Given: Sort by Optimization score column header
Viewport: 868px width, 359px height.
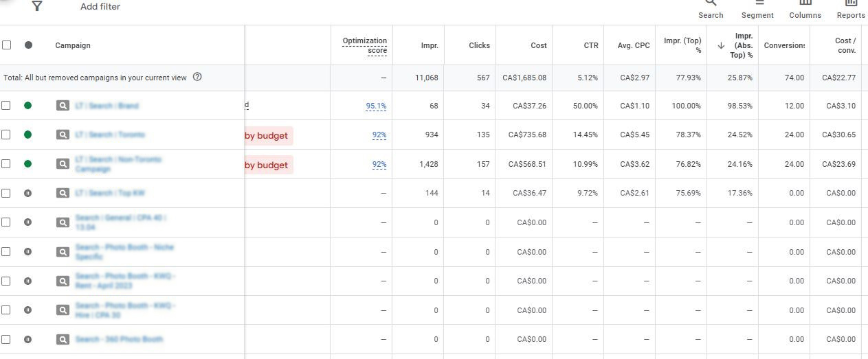Looking at the screenshot, I should 364,45.
